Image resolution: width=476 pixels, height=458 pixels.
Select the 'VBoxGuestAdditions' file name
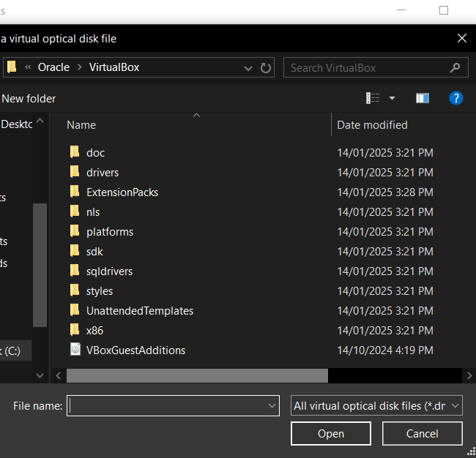(135, 350)
